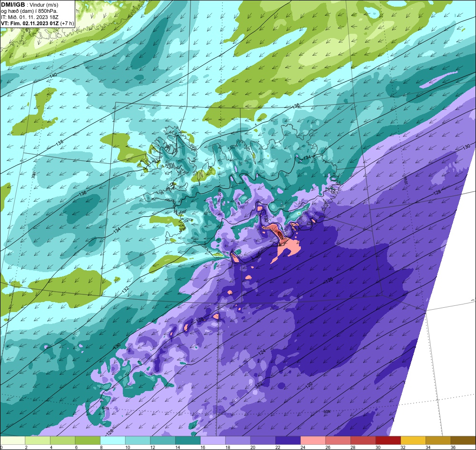Click the brown above-36 m/s legend swatch

pos(463,440)
